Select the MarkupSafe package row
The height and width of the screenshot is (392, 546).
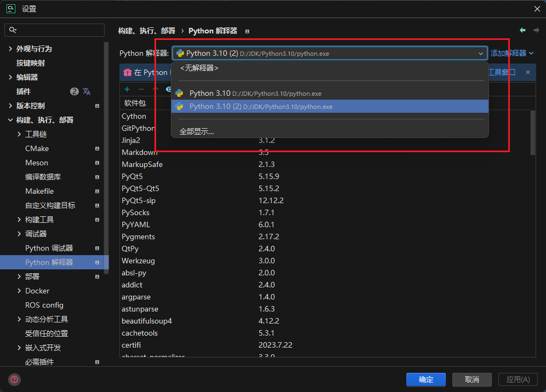click(x=325, y=164)
